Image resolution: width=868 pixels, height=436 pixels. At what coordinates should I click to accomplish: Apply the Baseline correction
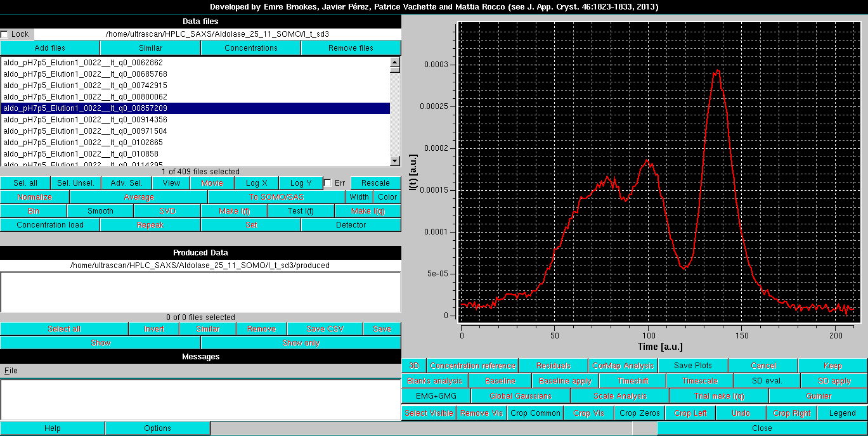(x=565, y=380)
